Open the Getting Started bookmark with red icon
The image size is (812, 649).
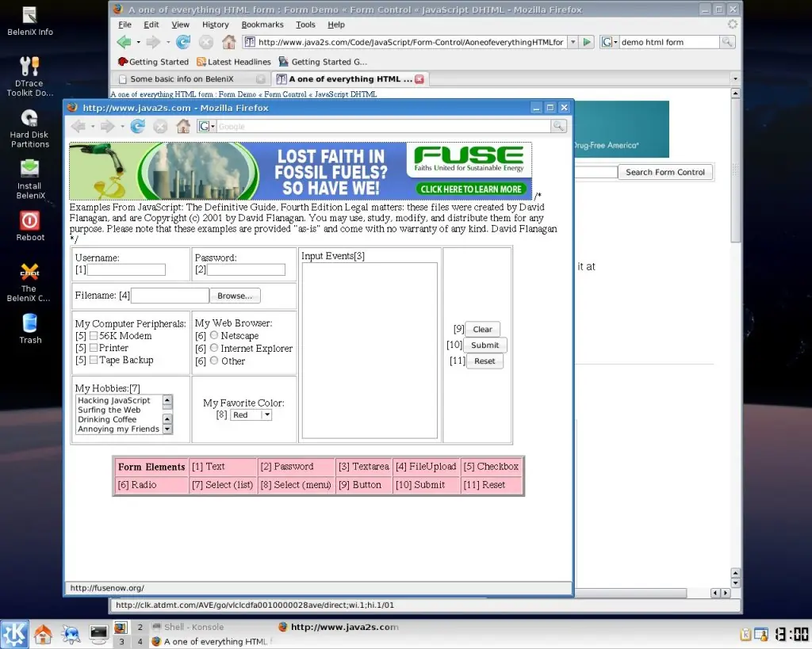pos(153,62)
